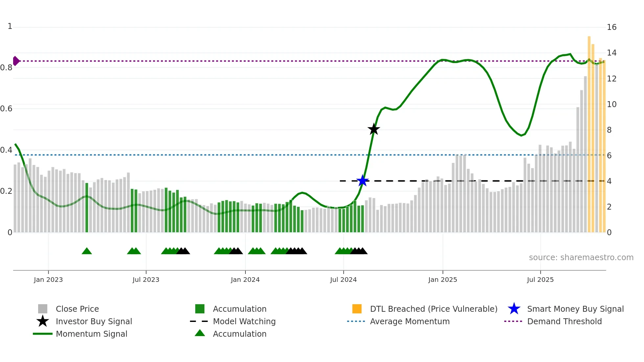Click Jan 2025 x-axis label
This screenshot has height=362, width=644.
click(x=443, y=280)
